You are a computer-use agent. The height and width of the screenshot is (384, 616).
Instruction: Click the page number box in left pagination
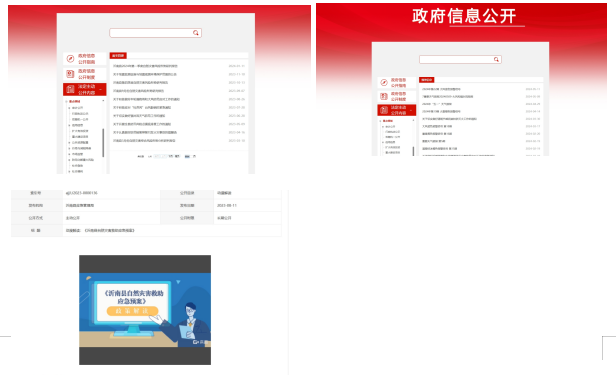point(160,156)
